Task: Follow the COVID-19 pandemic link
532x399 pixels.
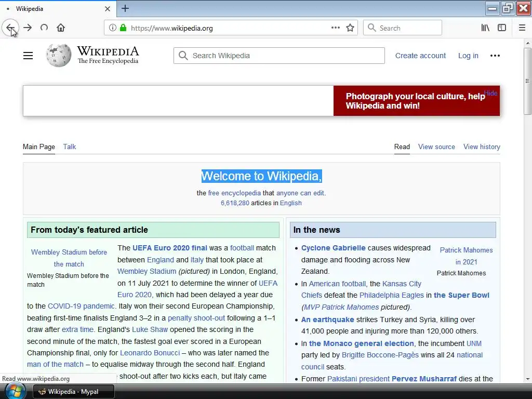Action: pyautogui.click(x=81, y=306)
